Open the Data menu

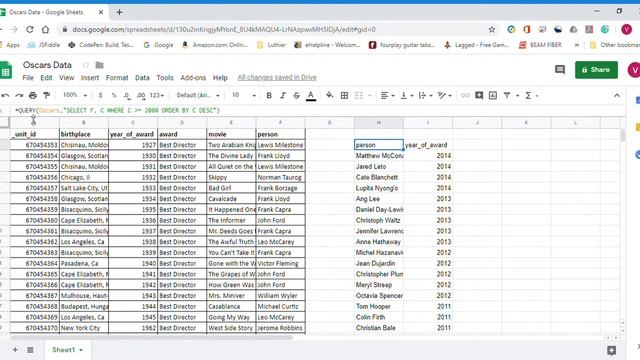coord(142,78)
